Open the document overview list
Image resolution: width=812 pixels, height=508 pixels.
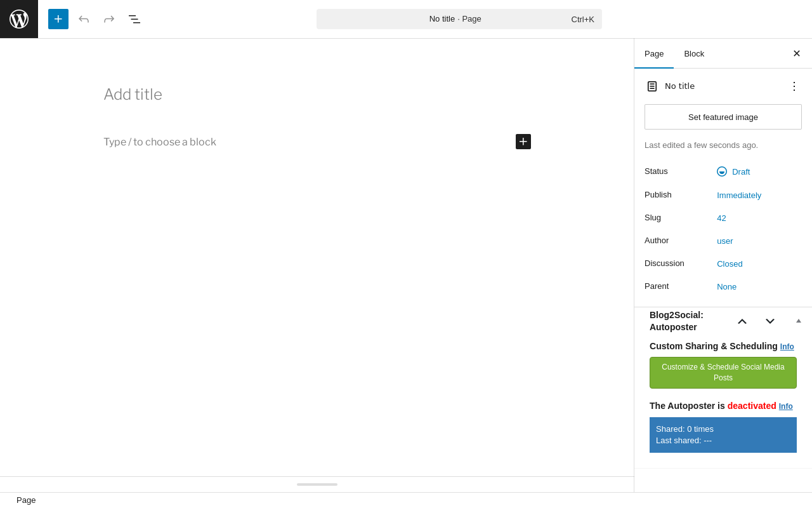(x=134, y=19)
